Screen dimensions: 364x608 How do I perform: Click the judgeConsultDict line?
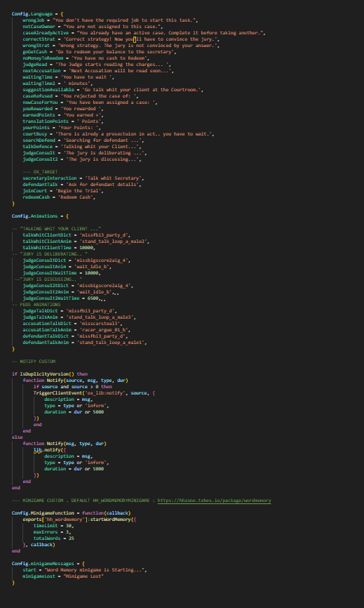click(x=76, y=260)
